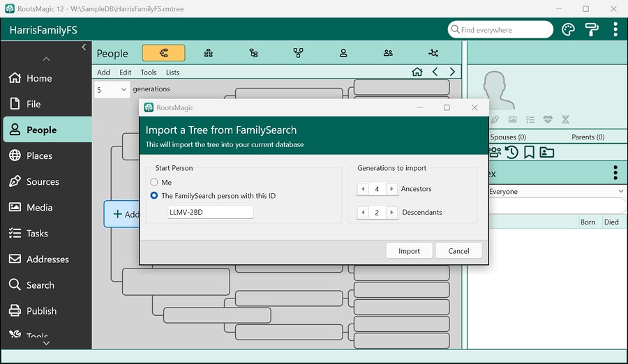Open the File page in sidebar

click(x=47, y=104)
